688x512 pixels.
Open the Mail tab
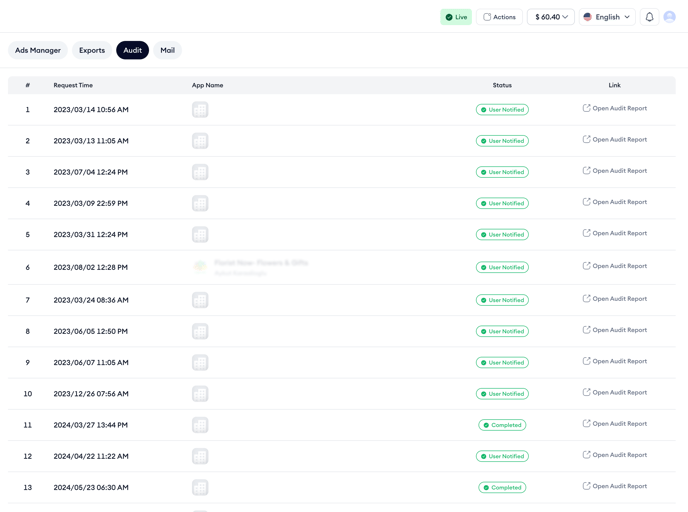(167, 50)
